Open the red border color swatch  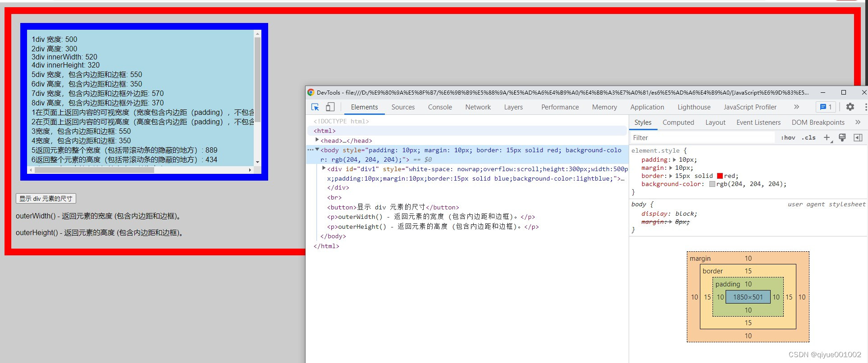(720, 176)
